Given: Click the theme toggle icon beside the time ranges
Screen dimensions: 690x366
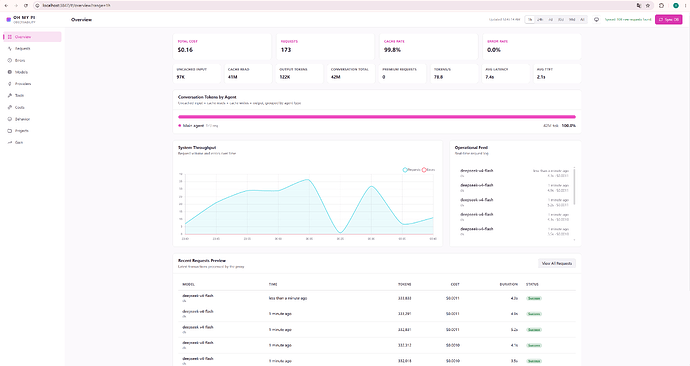Looking at the screenshot, I should click(596, 19).
